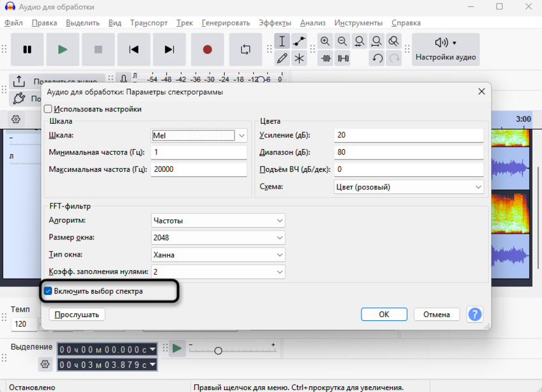542x392 pixels.
Task: Select the Envelope tool
Action: 299,42
